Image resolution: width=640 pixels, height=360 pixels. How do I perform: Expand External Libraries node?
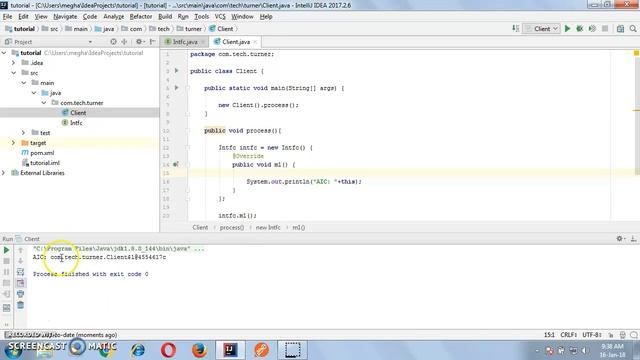(x=4, y=173)
